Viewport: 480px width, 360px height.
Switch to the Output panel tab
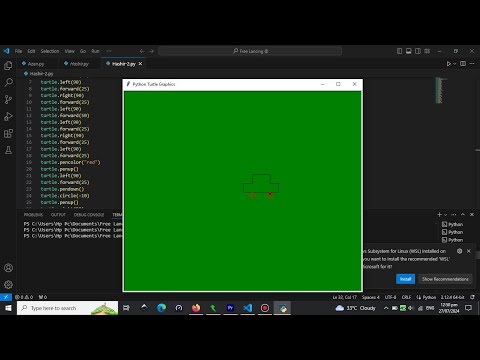click(x=58, y=215)
